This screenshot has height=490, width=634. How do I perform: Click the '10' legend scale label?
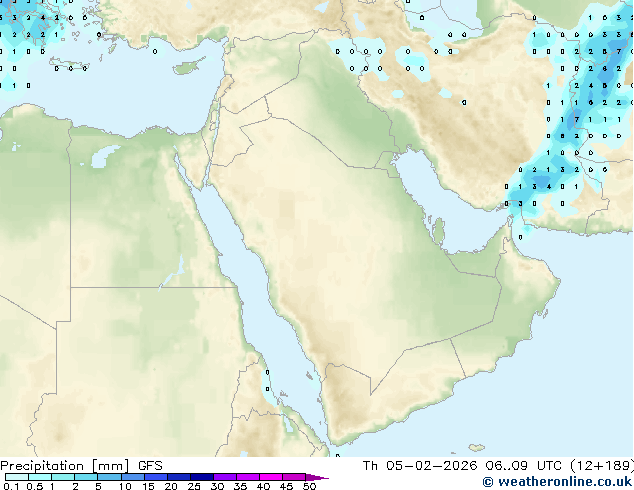pyautogui.click(x=125, y=486)
